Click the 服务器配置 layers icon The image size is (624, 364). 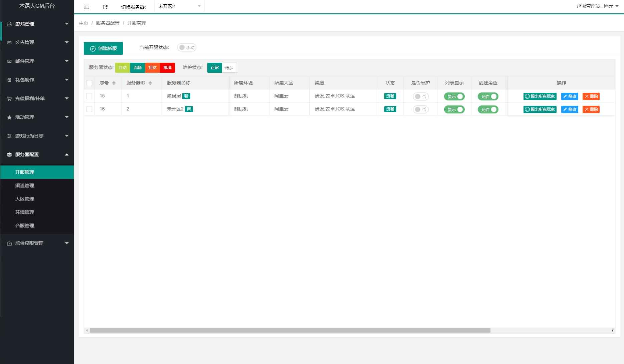coord(9,154)
